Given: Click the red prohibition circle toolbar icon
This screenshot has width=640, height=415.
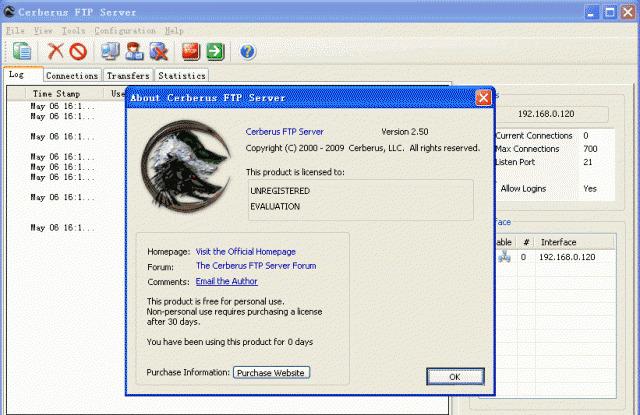Looking at the screenshot, I should (78, 52).
